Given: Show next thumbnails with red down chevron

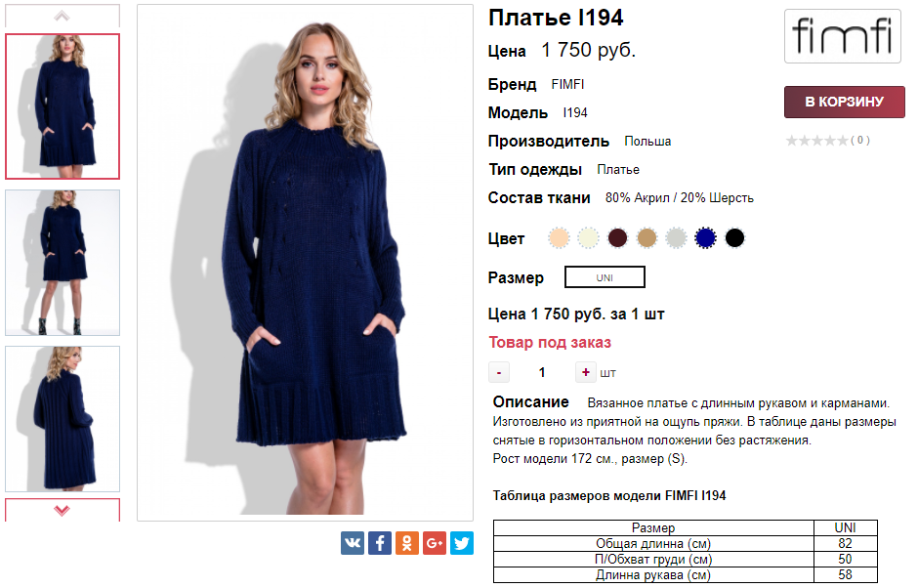Looking at the screenshot, I should pos(63,510).
